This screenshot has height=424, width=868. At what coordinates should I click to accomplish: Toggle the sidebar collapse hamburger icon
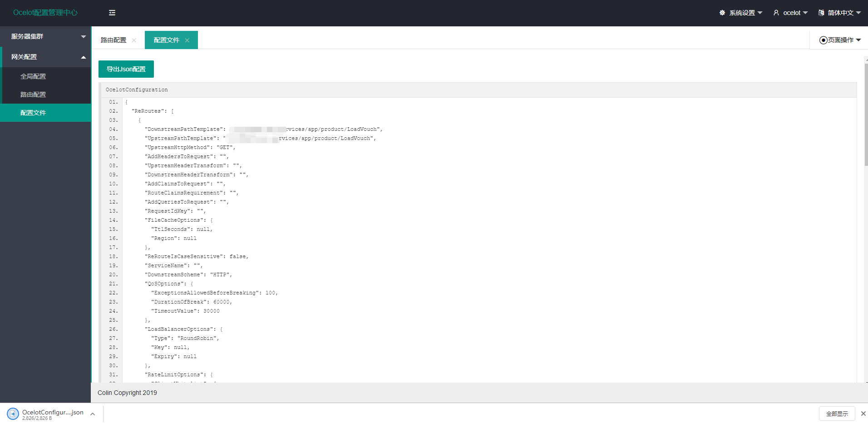[x=112, y=13]
